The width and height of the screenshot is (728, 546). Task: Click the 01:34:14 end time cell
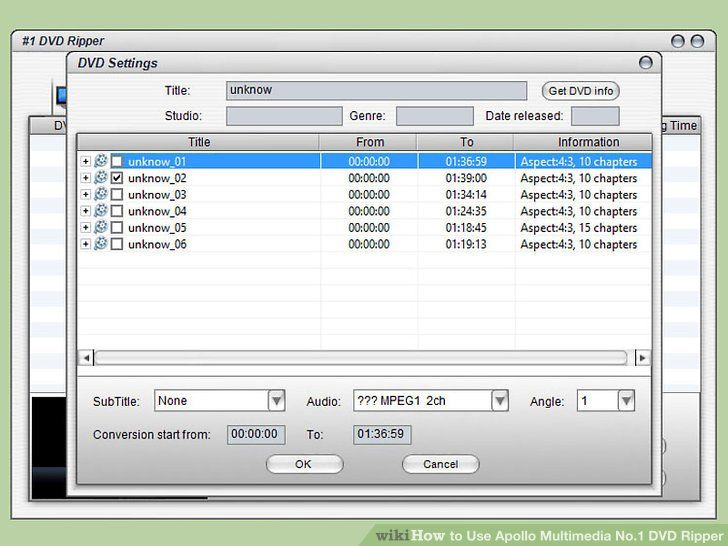coord(466,195)
